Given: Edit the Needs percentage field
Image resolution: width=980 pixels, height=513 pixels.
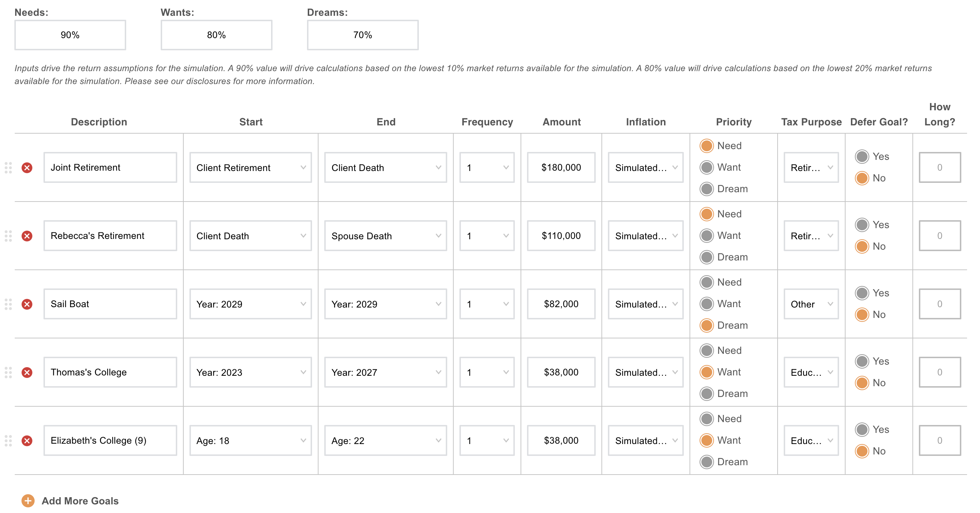Looking at the screenshot, I should (x=70, y=35).
